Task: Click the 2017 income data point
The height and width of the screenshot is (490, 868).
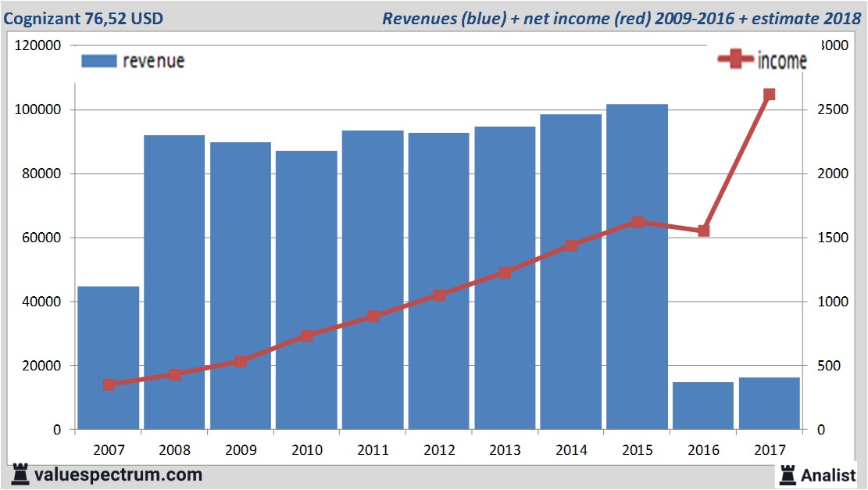Action: click(769, 95)
